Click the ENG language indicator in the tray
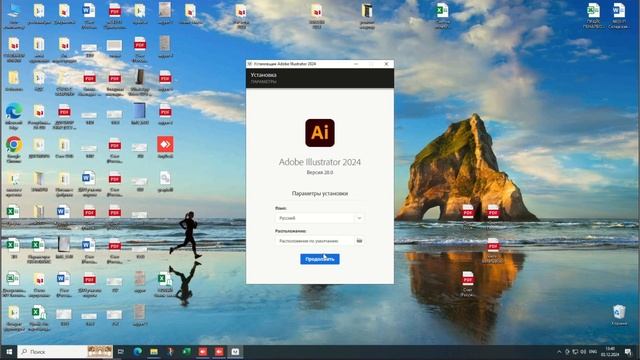640x360 pixels. pos(593,352)
